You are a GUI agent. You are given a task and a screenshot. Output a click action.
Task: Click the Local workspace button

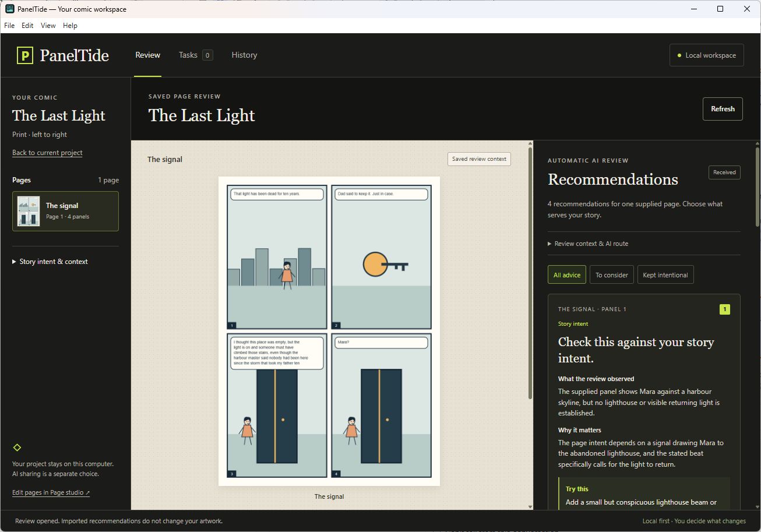(x=706, y=55)
